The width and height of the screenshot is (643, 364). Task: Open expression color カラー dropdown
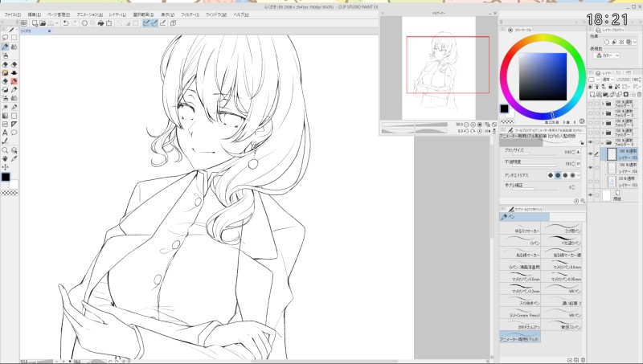[x=608, y=55]
